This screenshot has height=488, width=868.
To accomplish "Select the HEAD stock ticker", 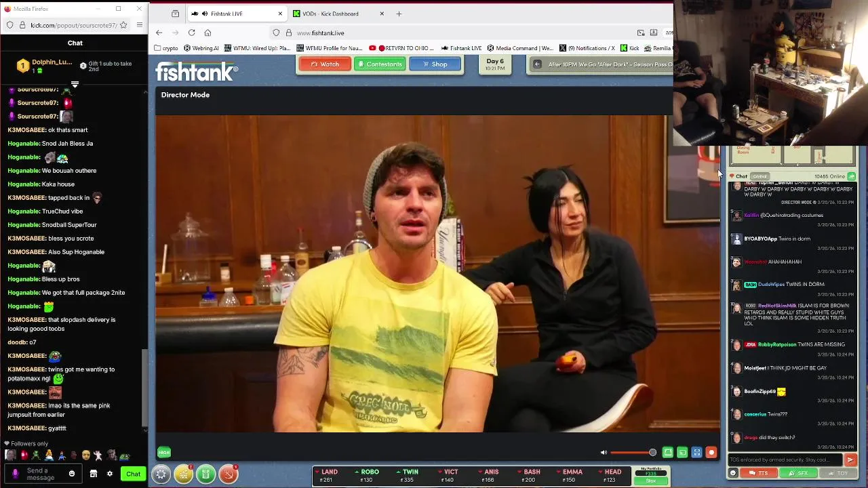I will [610, 476].
